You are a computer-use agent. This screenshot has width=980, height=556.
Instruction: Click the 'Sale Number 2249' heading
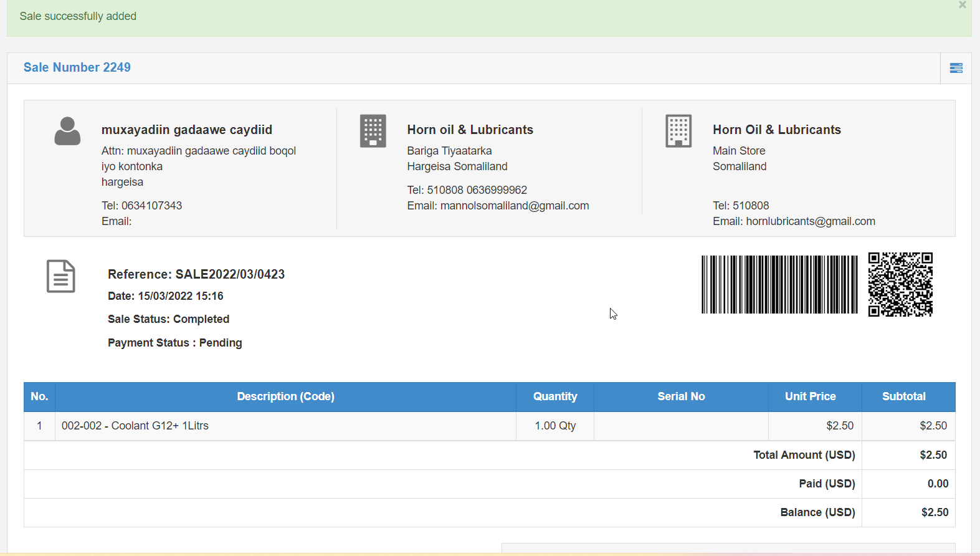77,67
